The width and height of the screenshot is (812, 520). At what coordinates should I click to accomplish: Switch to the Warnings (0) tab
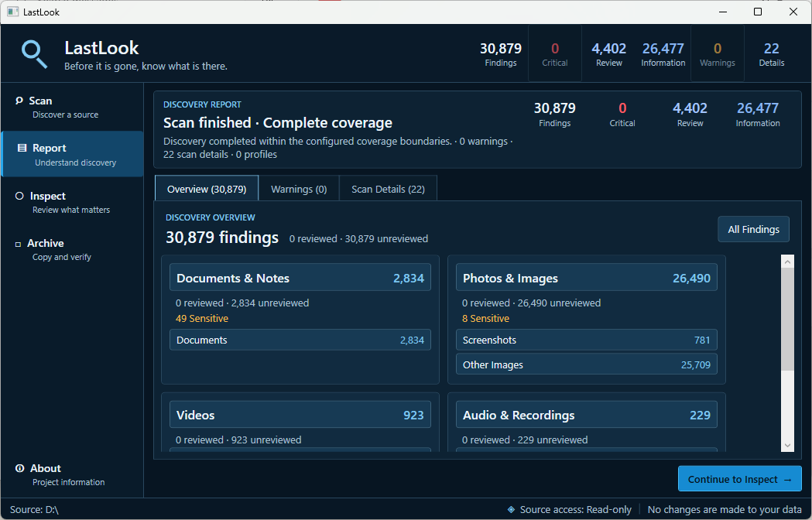[299, 189]
